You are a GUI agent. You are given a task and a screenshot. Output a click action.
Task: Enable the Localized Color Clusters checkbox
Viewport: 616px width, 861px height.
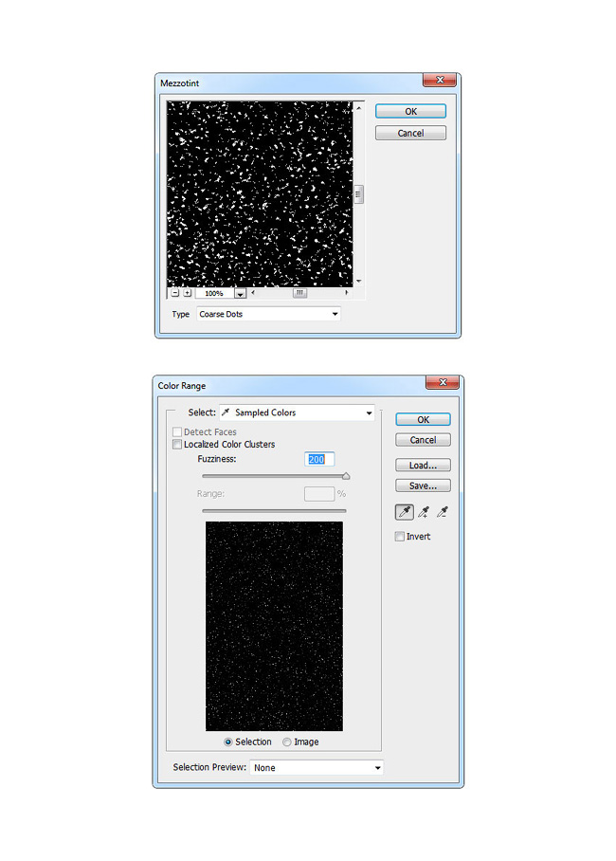pos(177,444)
